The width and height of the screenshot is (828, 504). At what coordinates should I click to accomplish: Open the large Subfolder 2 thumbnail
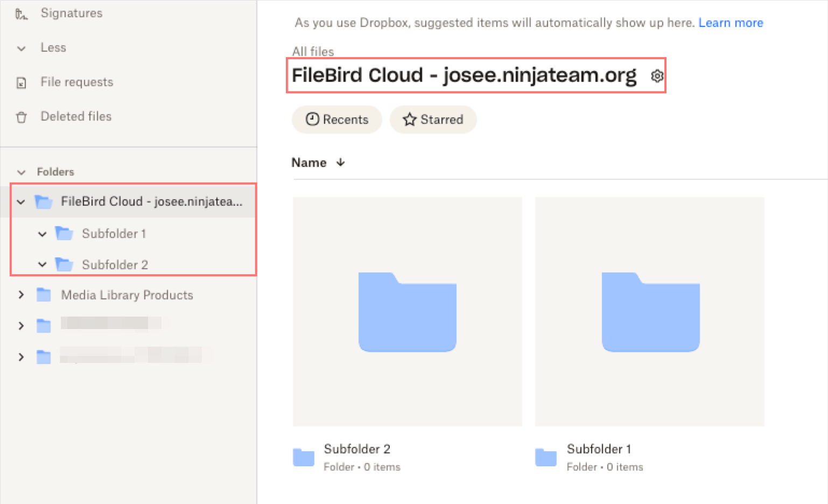(x=408, y=312)
